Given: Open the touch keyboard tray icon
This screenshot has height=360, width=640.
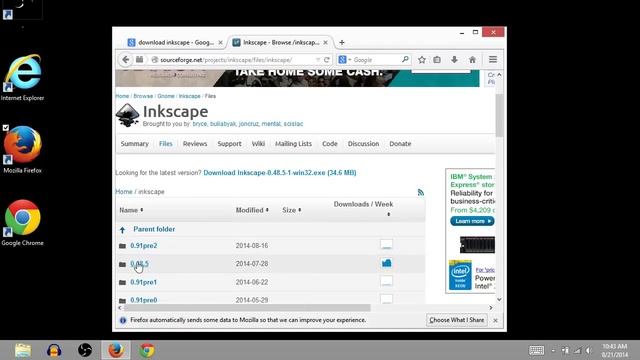Looking at the screenshot, I should point(536,350).
